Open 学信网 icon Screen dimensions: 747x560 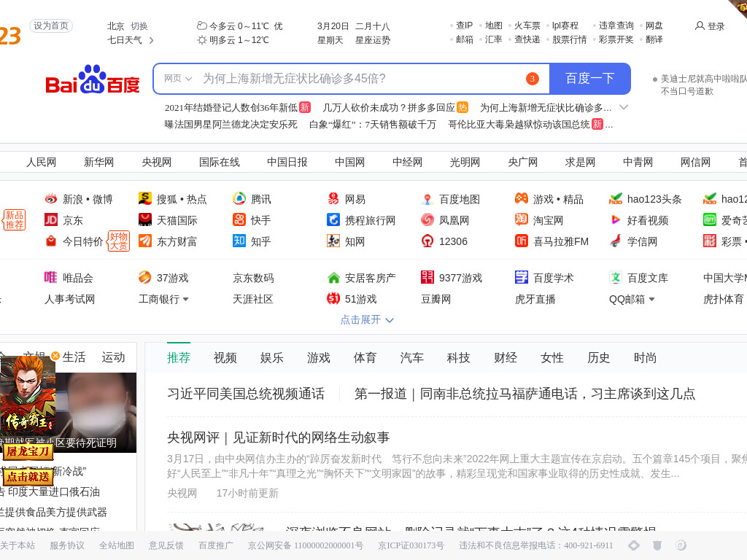[616, 241]
